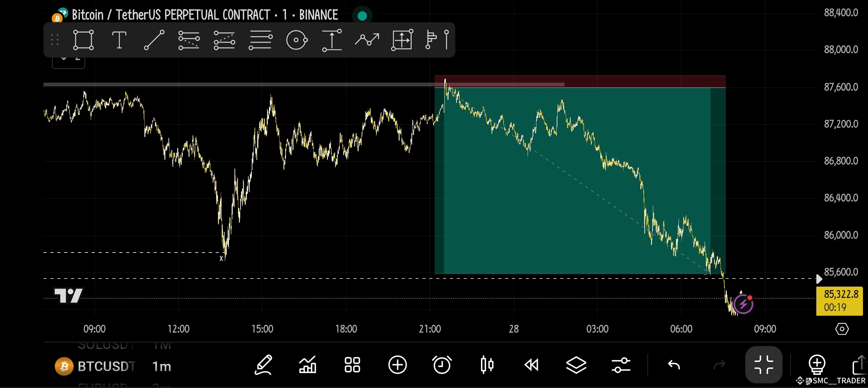Open the alerts clock panel
Viewport: 868px width, 388px height.
click(442, 365)
